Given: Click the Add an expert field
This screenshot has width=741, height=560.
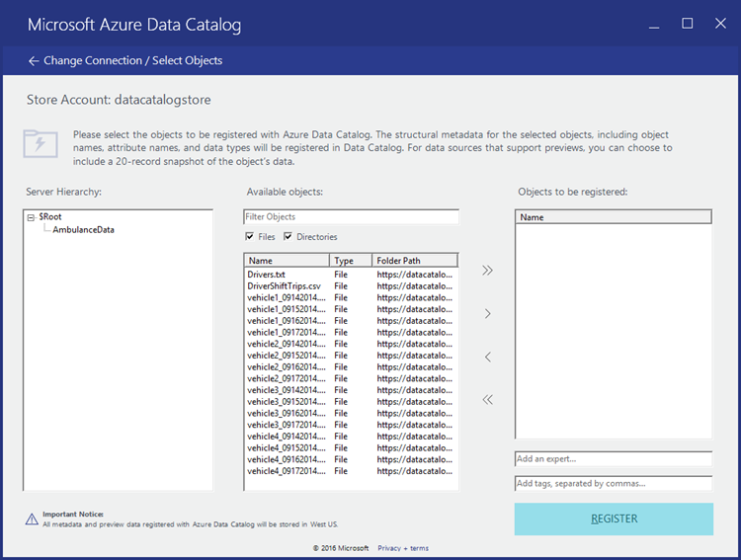Looking at the screenshot, I should pos(613,459).
